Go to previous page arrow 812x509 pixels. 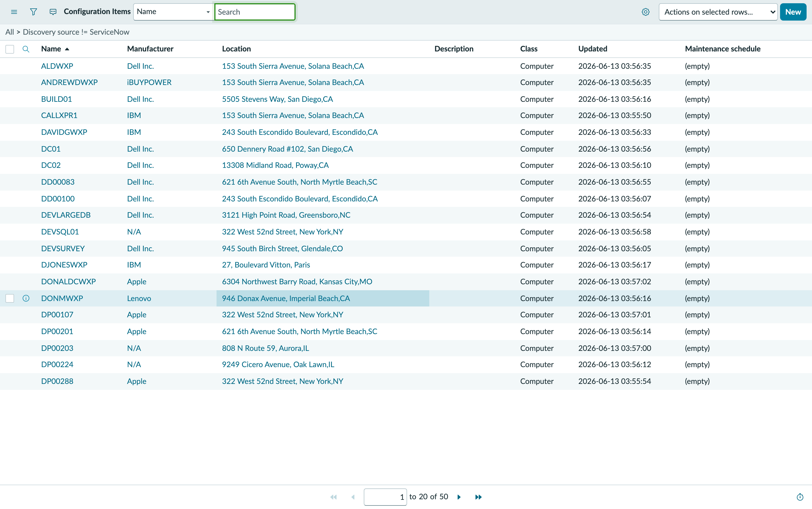click(353, 497)
